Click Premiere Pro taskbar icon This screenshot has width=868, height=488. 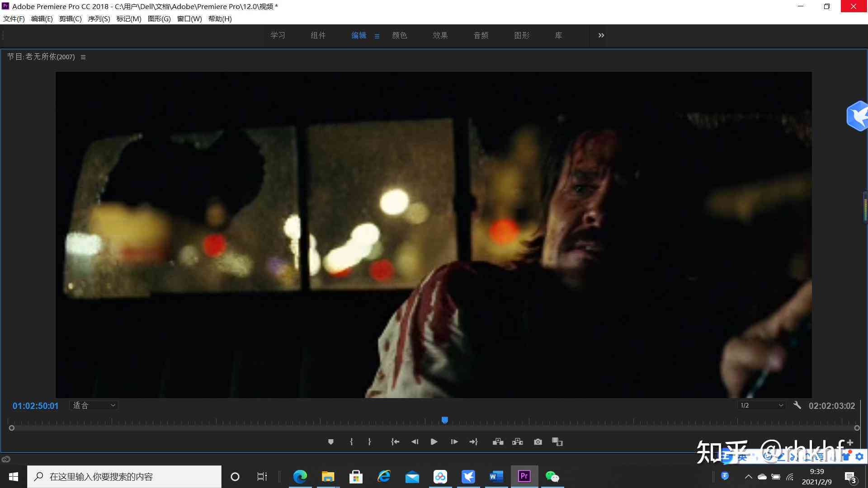(524, 477)
